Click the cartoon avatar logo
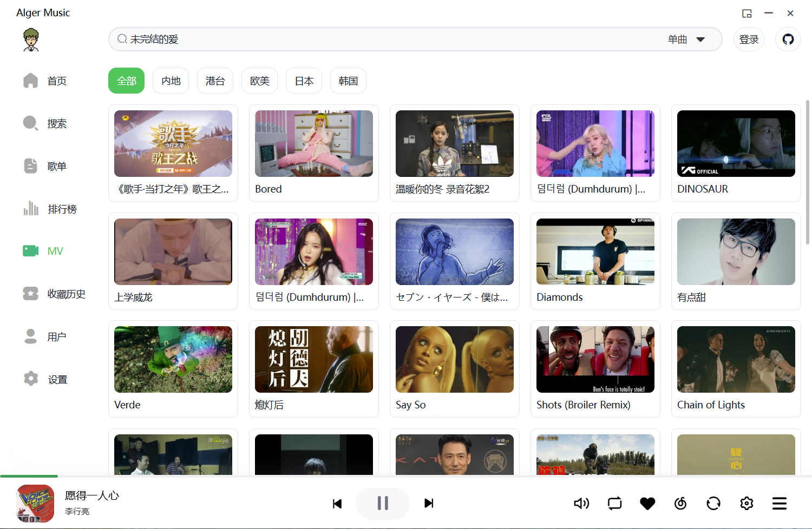Viewport: 812px width, 529px height. click(31, 40)
